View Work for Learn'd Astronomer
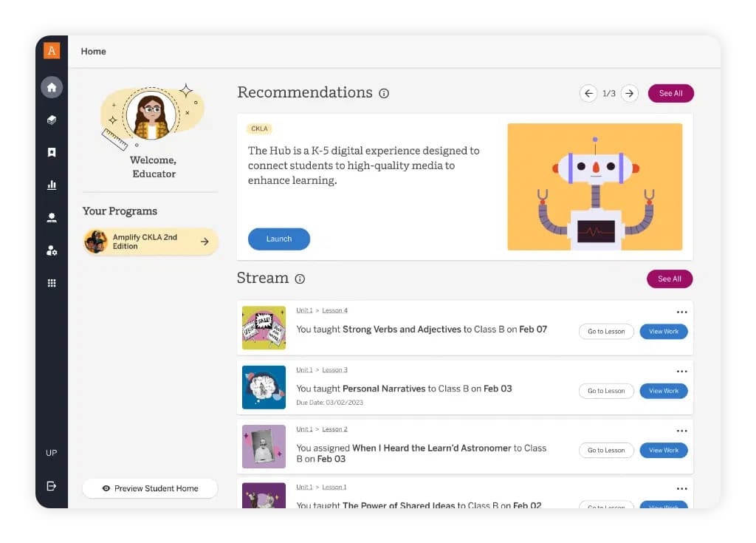 tap(664, 451)
